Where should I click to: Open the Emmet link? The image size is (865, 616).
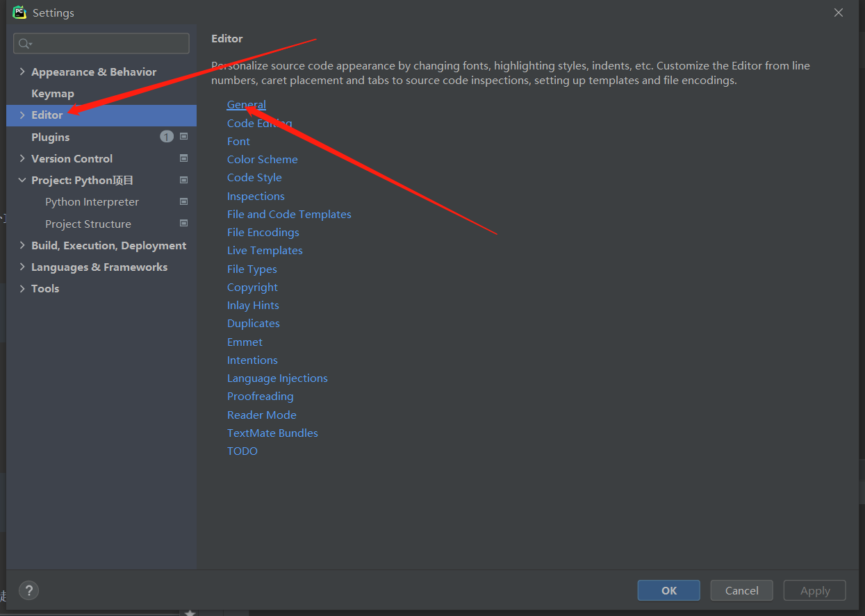point(245,342)
